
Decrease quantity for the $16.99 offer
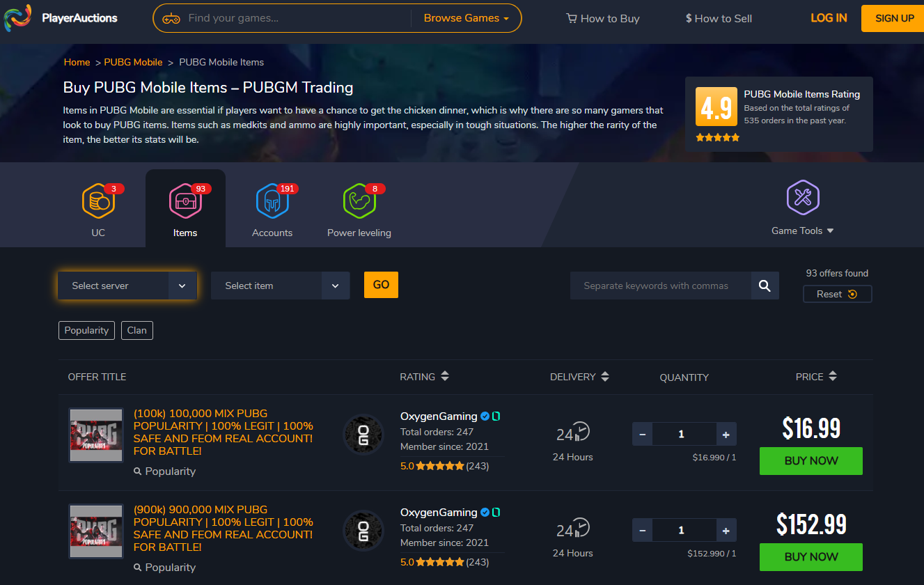click(642, 434)
